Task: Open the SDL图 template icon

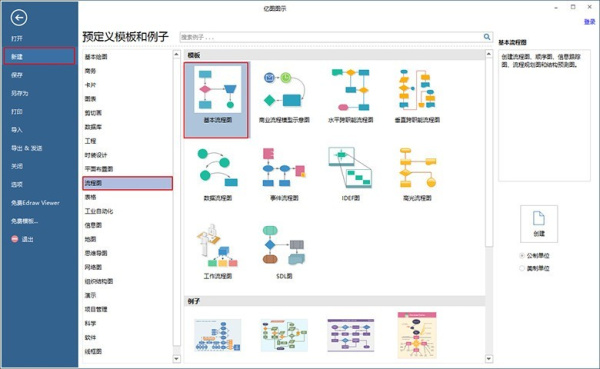Action: [x=284, y=246]
